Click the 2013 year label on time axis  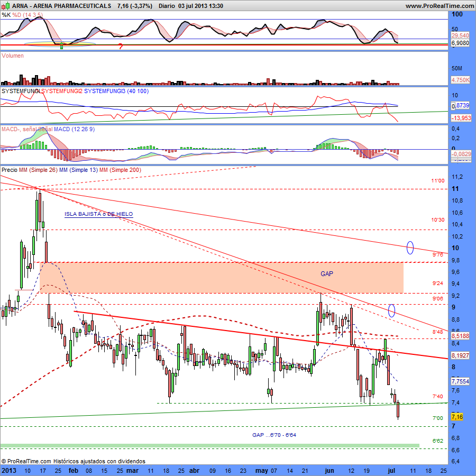[9, 471]
